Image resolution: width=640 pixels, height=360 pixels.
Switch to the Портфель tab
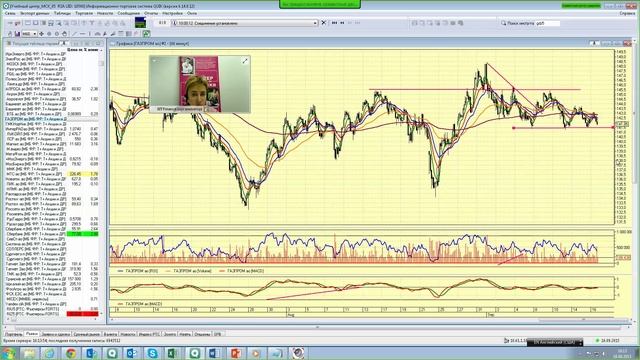13,334
